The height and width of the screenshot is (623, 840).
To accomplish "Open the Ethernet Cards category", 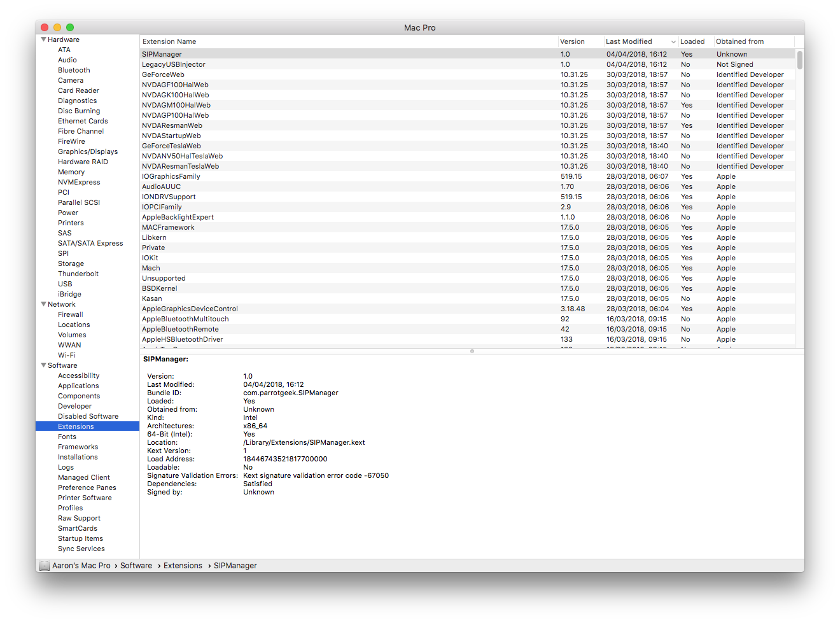I will click(83, 121).
